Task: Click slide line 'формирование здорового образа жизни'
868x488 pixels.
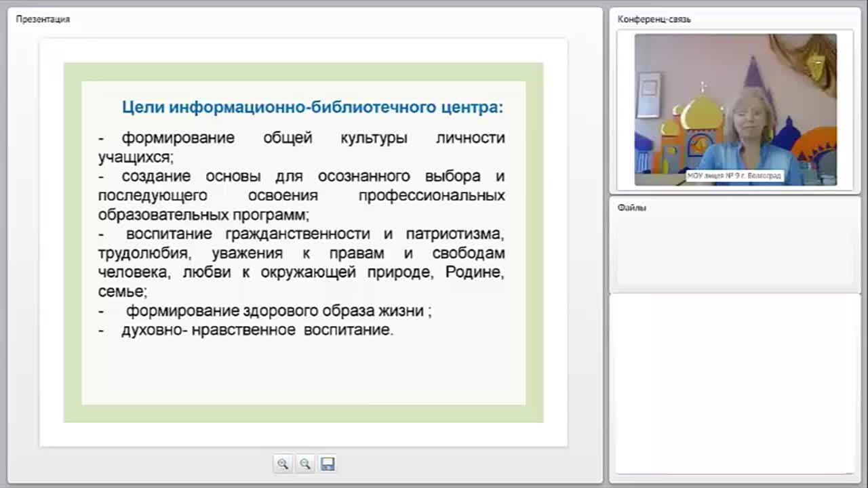Action: 275,311
